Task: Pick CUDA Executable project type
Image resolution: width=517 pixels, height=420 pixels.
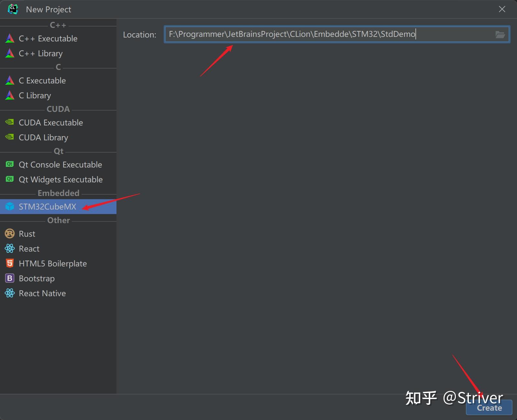Action: coord(58,123)
